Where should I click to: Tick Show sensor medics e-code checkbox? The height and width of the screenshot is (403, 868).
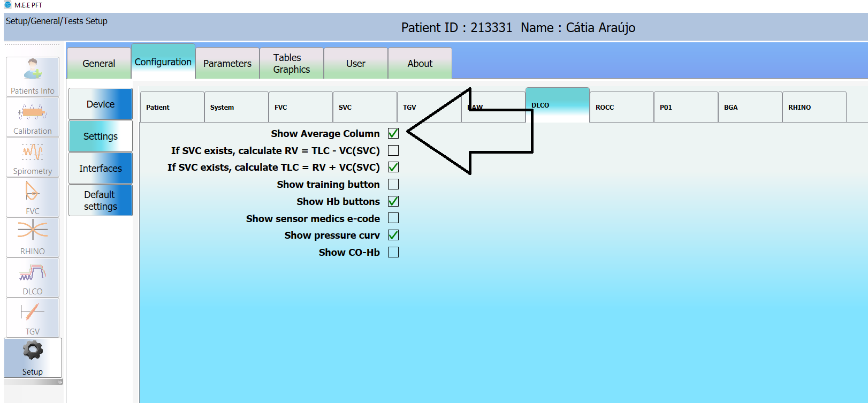393,218
